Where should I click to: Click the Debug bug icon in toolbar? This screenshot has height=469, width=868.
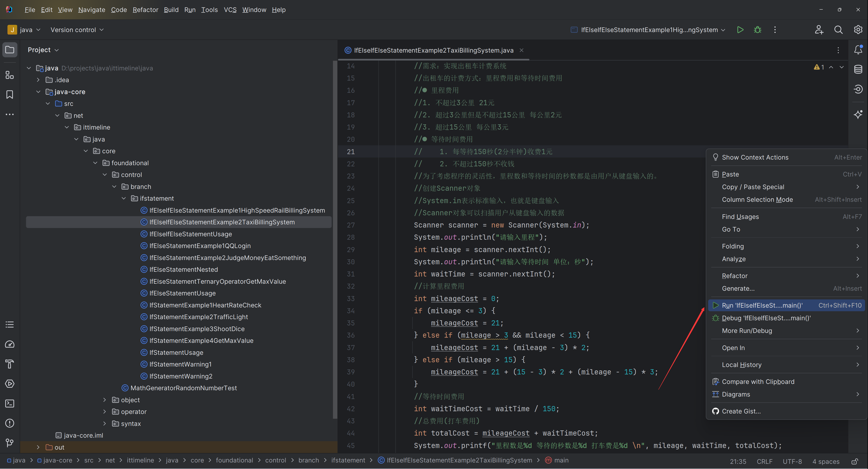point(758,30)
